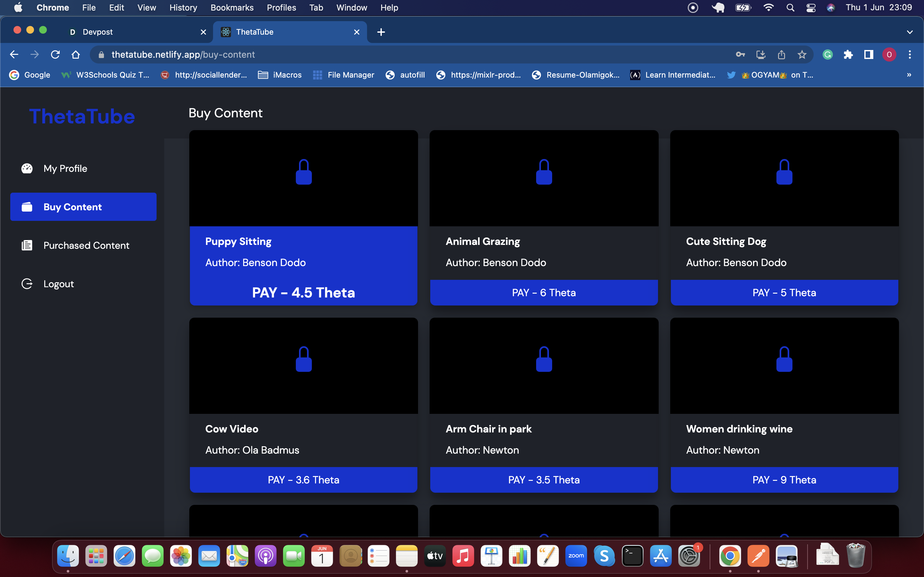Bookmark this page with the star icon
The width and height of the screenshot is (924, 577).
click(802, 54)
